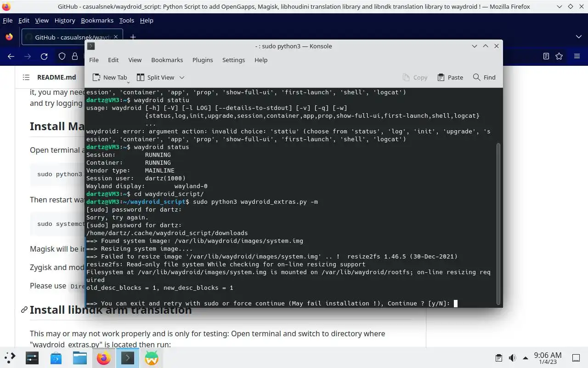This screenshot has width=588, height=368.
Task: Open System Settings from the taskbar
Action: (x=32, y=358)
